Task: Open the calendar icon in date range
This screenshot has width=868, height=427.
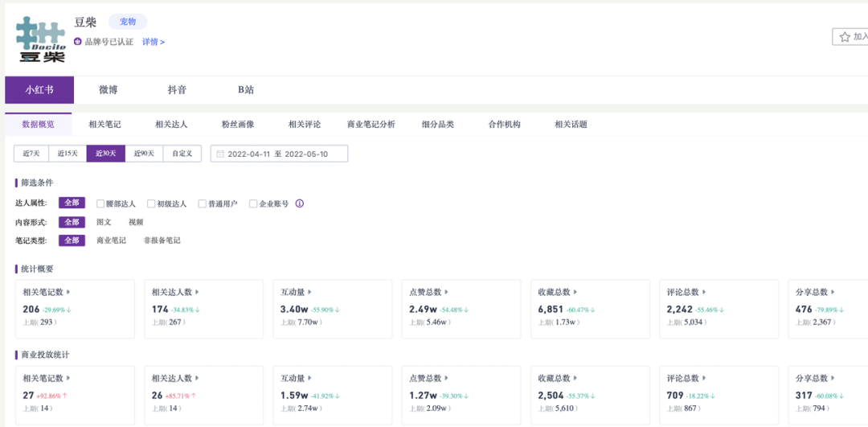Action: (x=220, y=154)
